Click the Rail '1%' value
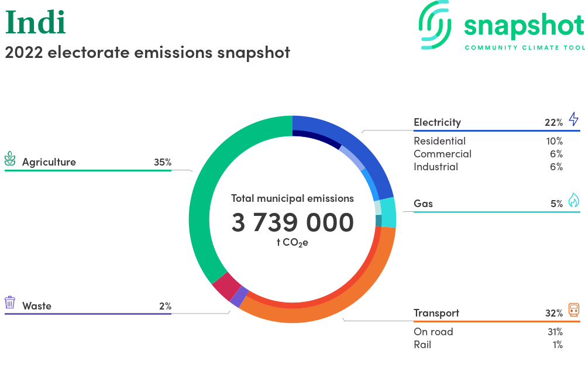The width and height of the screenshot is (585, 392). coord(558,345)
